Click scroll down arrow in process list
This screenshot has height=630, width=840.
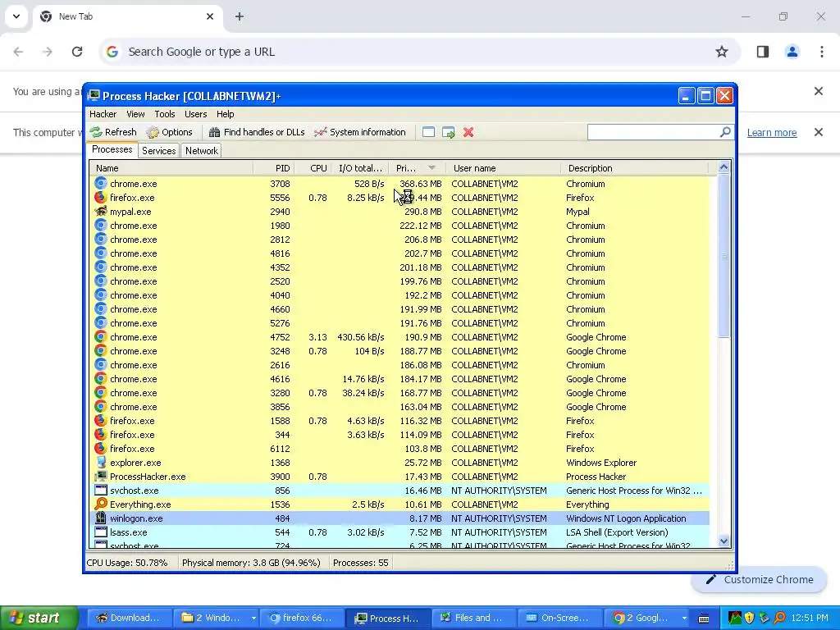pyautogui.click(x=724, y=541)
